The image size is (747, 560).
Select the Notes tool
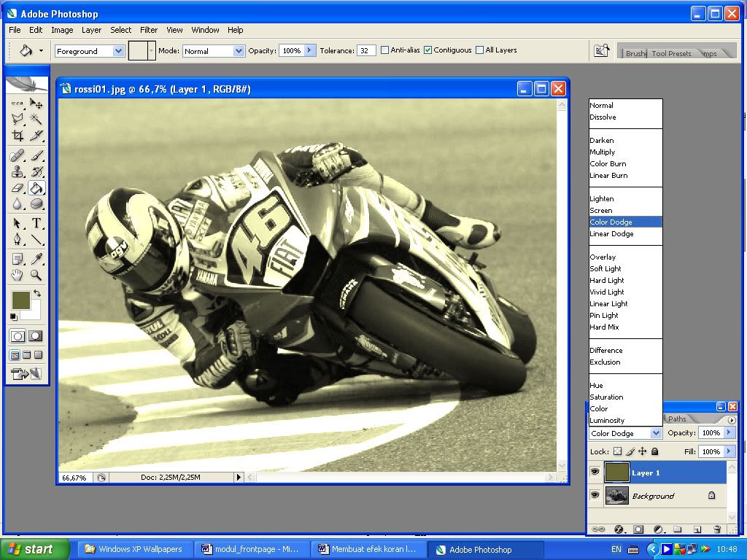point(18,259)
